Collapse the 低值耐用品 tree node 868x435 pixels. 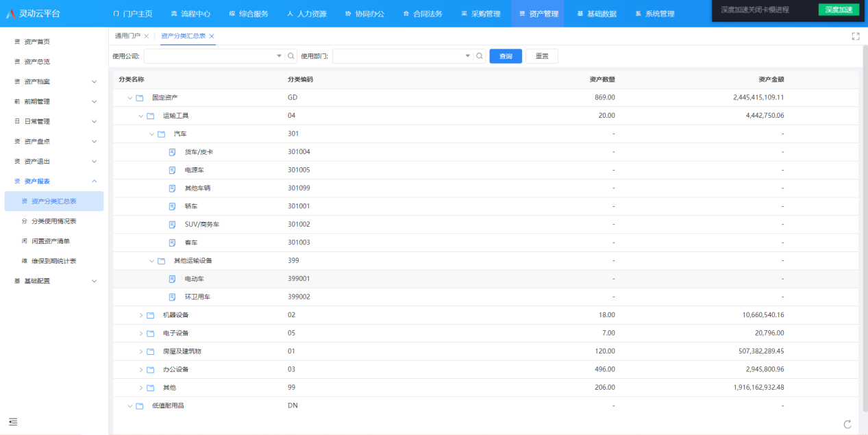(x=130, y=406)
